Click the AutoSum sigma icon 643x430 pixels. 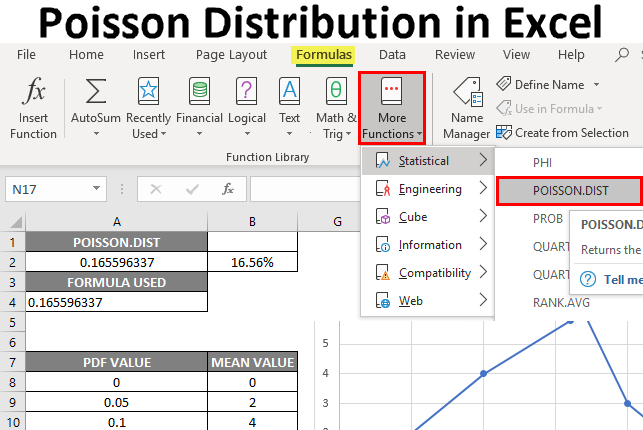point(96,91)
